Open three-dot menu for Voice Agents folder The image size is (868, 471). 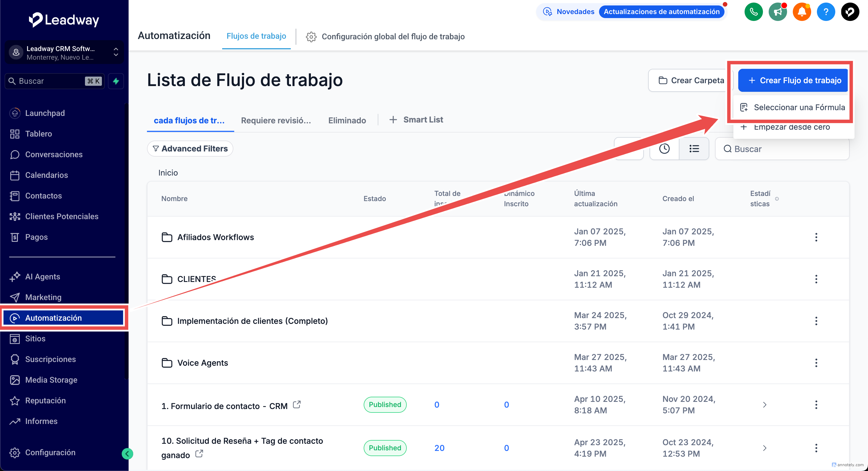(x=816, y=363)
